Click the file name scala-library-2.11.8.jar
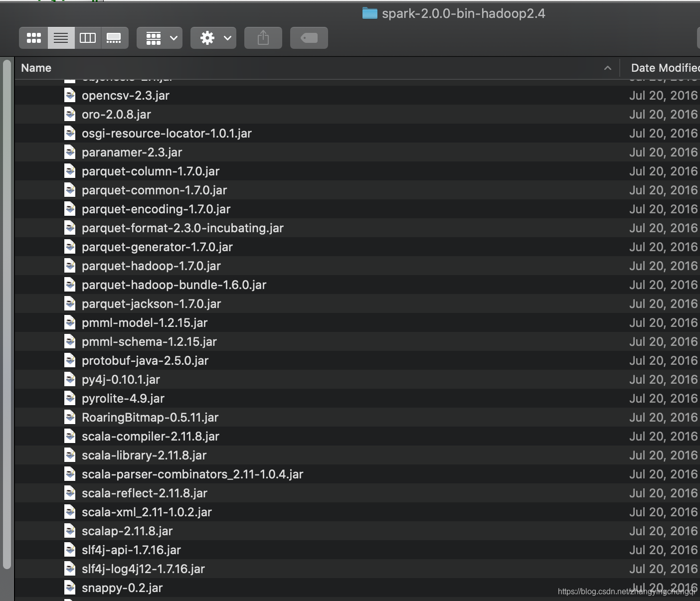The height and width of the screenshot is (601, 700). tap(144, 455)
